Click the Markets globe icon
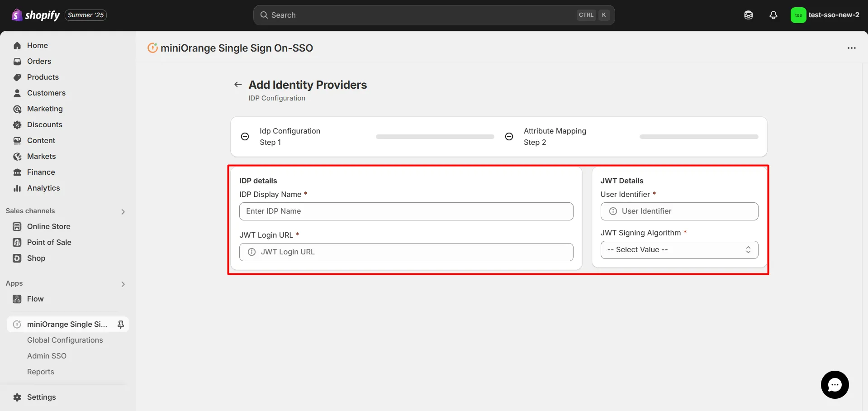 coord(17,156)
